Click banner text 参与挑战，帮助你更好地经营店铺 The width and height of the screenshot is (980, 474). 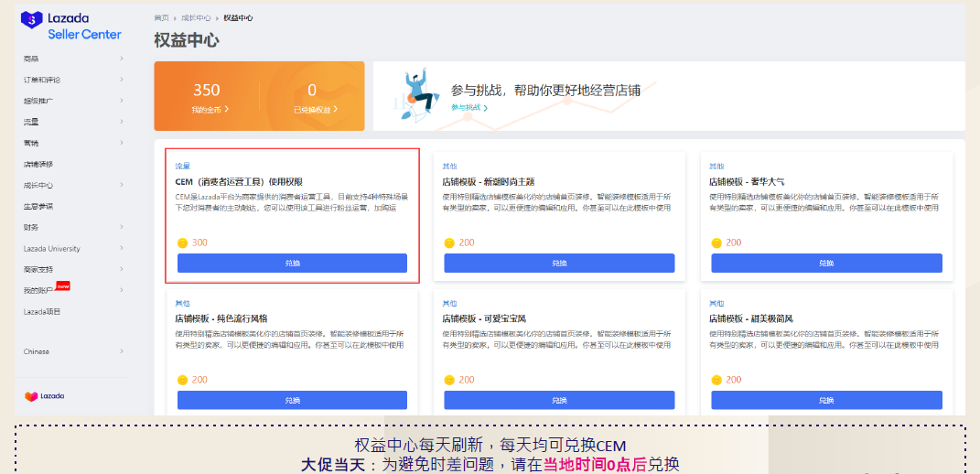coord(545,90)
